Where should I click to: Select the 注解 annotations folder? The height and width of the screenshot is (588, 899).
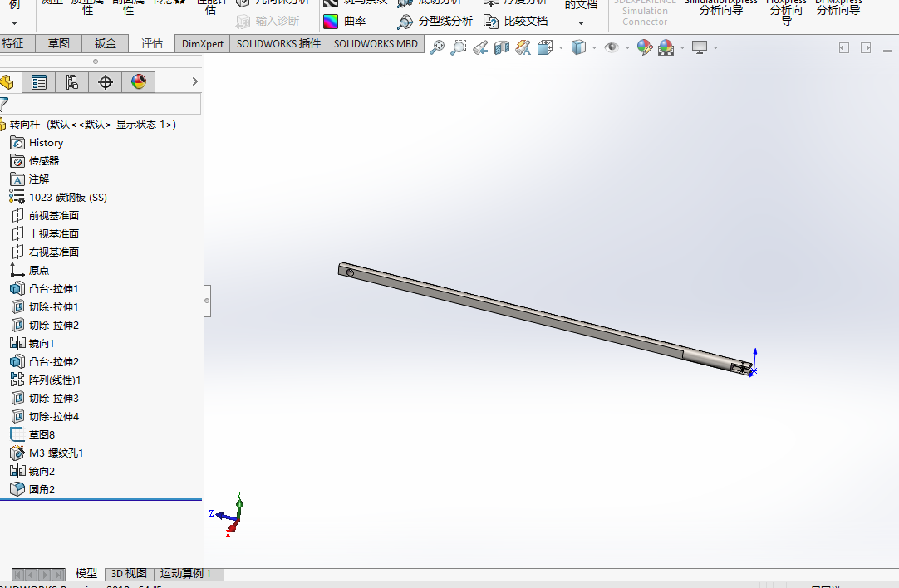pyautogui.click(x=30, y=179)
